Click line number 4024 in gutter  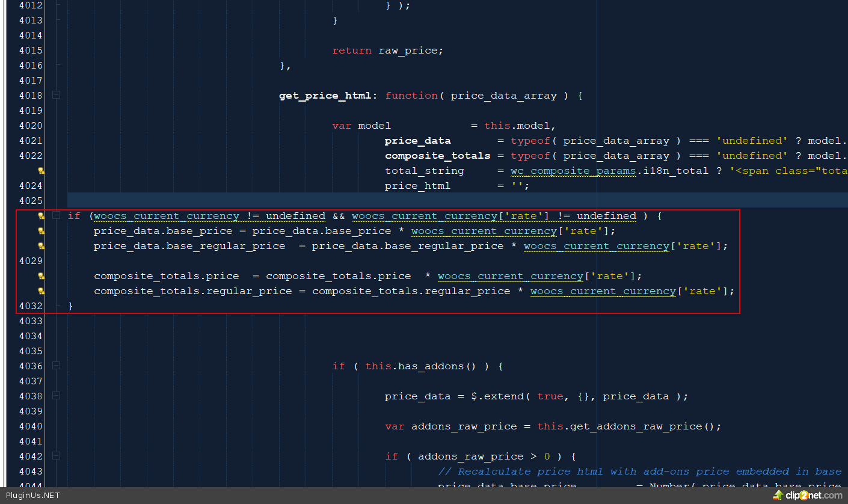point(31,186)
